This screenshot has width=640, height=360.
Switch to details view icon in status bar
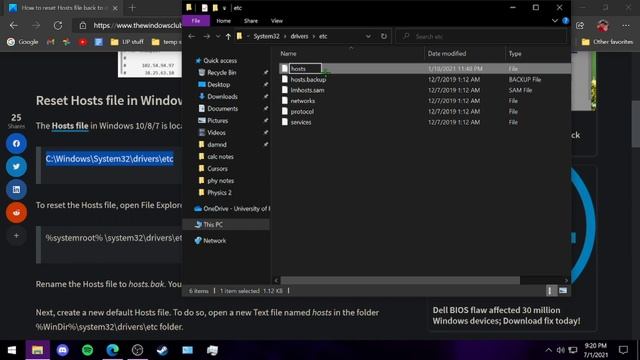550,291
